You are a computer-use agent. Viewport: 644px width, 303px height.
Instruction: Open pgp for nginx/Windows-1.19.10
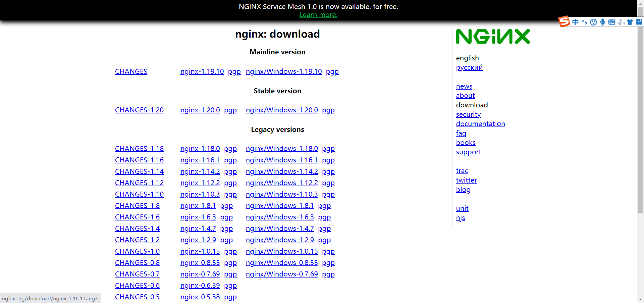coord(332,72)
